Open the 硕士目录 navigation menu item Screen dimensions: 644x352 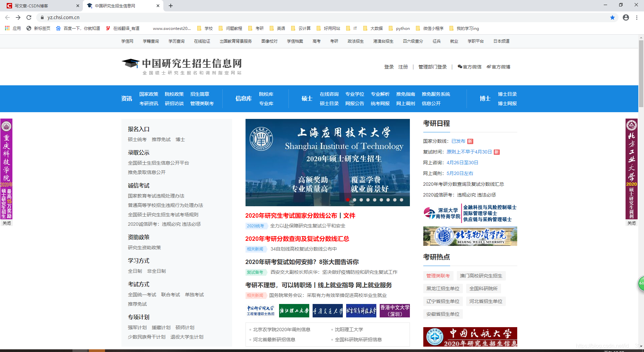329,103
